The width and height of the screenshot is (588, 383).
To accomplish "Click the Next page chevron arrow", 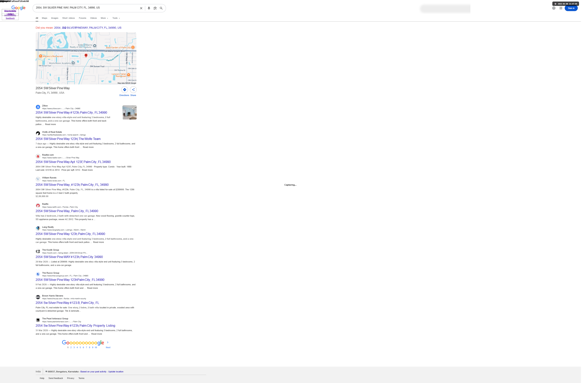I will pos(108,342).
